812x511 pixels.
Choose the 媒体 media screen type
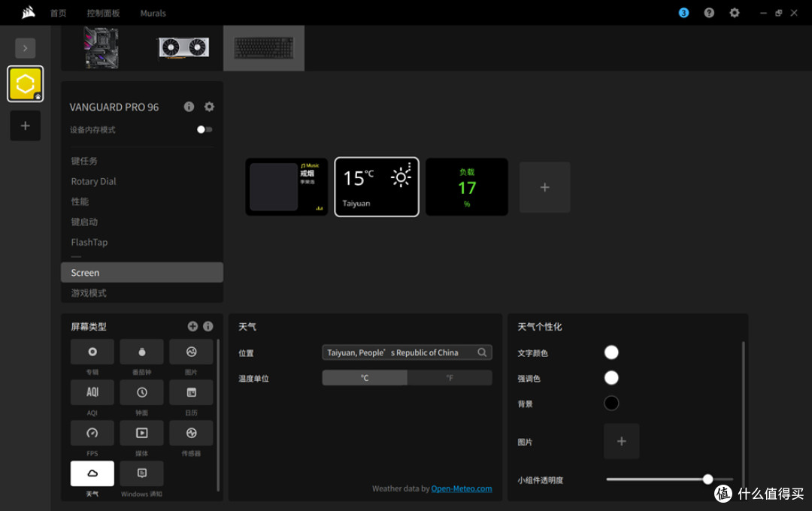pyautogui.click(x=142, y=433)
